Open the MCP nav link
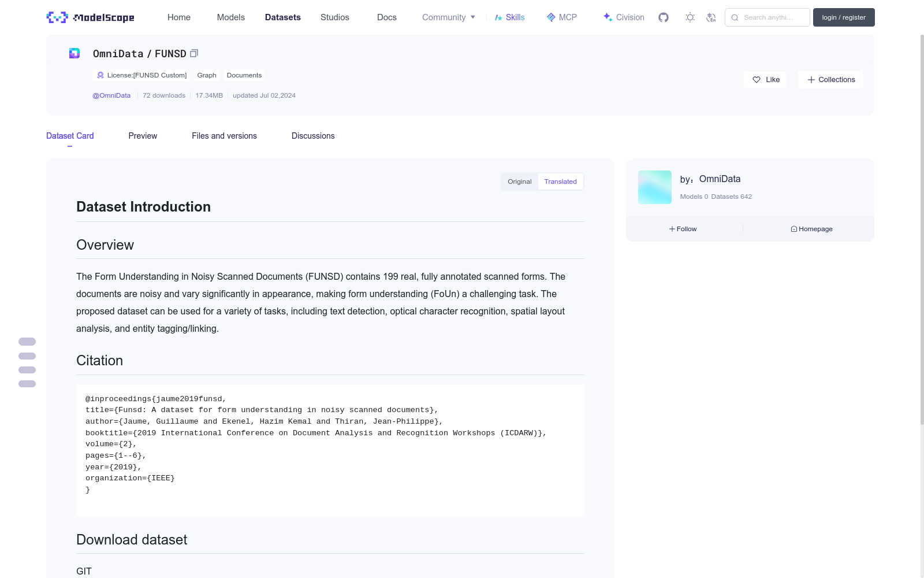Screen dimensions: 924x578 click(x=562, y=17)
